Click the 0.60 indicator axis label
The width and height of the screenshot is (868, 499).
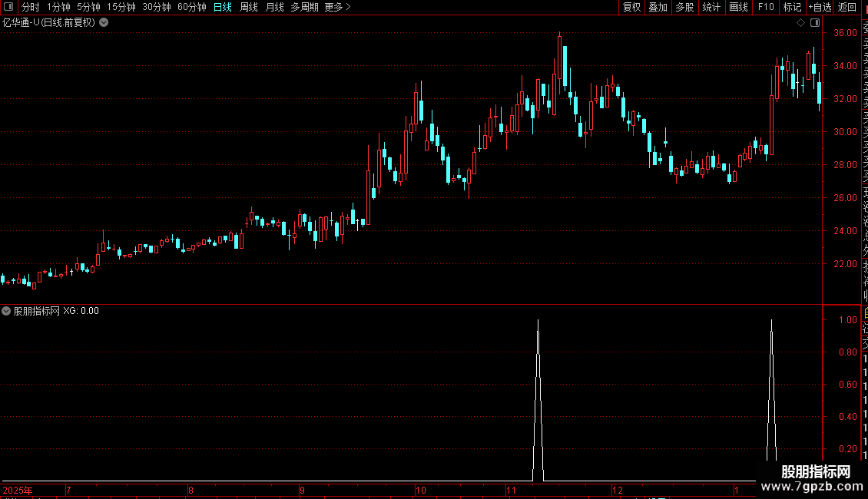point(847,385)
